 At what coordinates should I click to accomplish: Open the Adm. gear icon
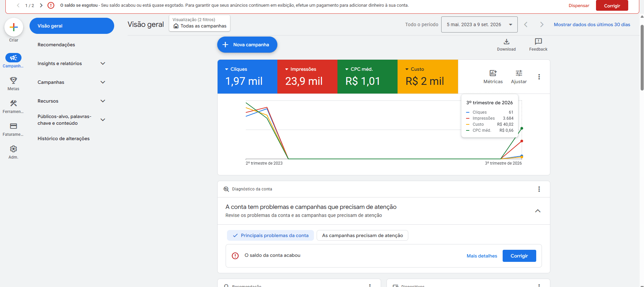click(x=13, y=149)
